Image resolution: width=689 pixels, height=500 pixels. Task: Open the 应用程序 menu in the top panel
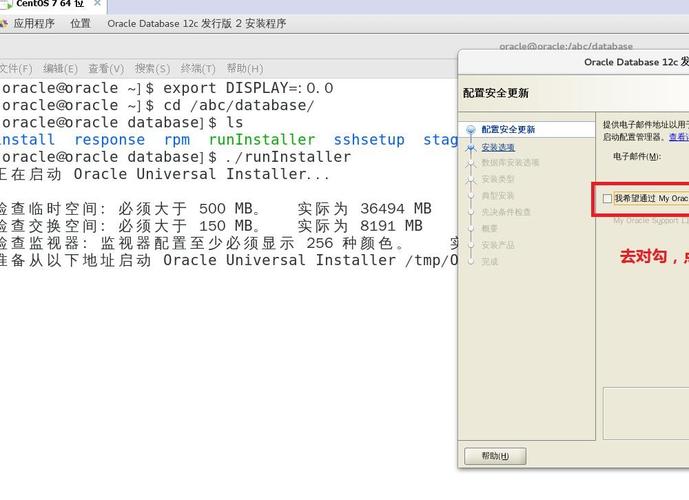[34, 23]
